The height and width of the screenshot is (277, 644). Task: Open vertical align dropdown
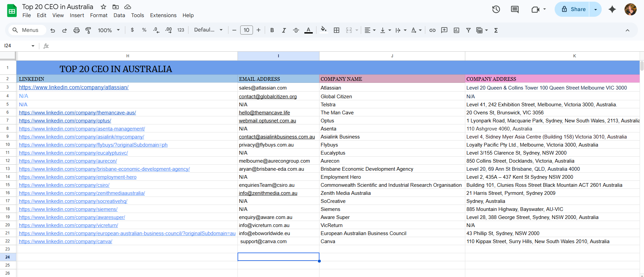385,30
